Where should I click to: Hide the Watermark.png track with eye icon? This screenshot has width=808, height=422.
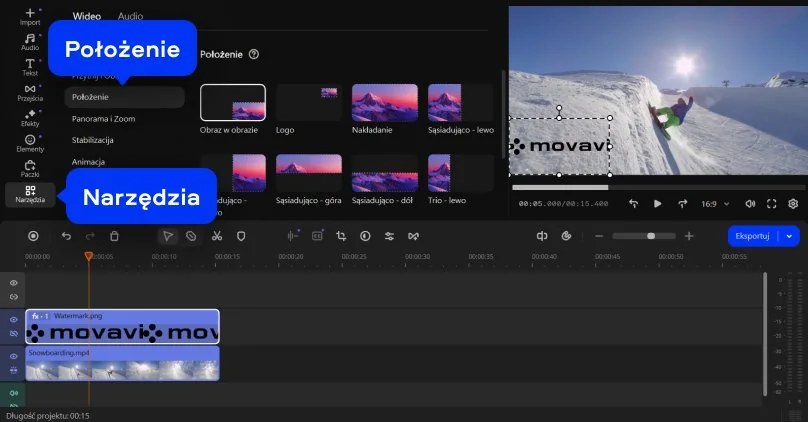click(x=14, y=320)
